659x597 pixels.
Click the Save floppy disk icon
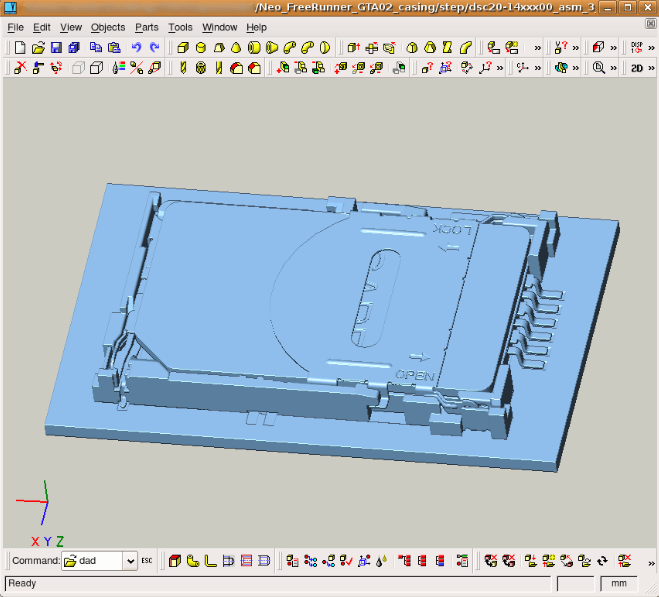(56, 47)
